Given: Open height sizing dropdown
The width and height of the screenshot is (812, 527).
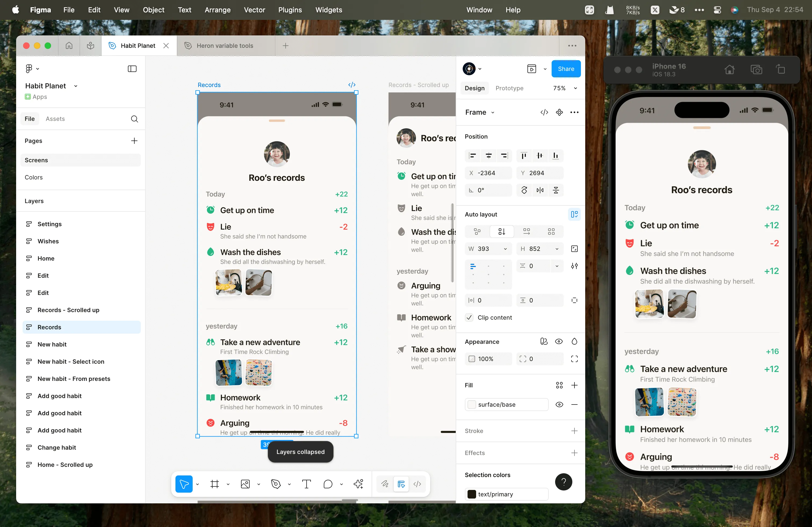Looking at the screenshot, I should [557, 249].
